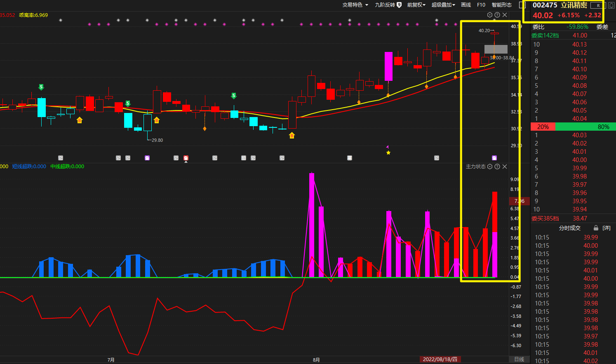Click the 2022/08/18/四 date marker
This screenshot has height=364, width=616.
(440, 359)
